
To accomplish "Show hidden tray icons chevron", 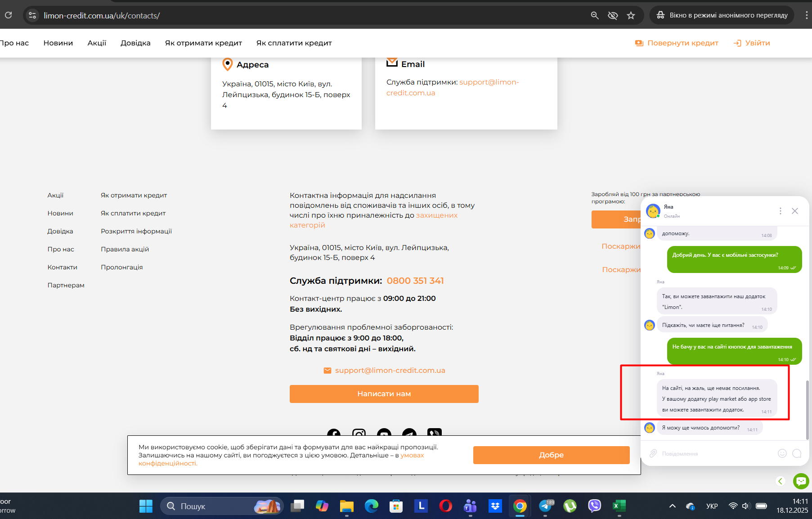I will 673,506.
